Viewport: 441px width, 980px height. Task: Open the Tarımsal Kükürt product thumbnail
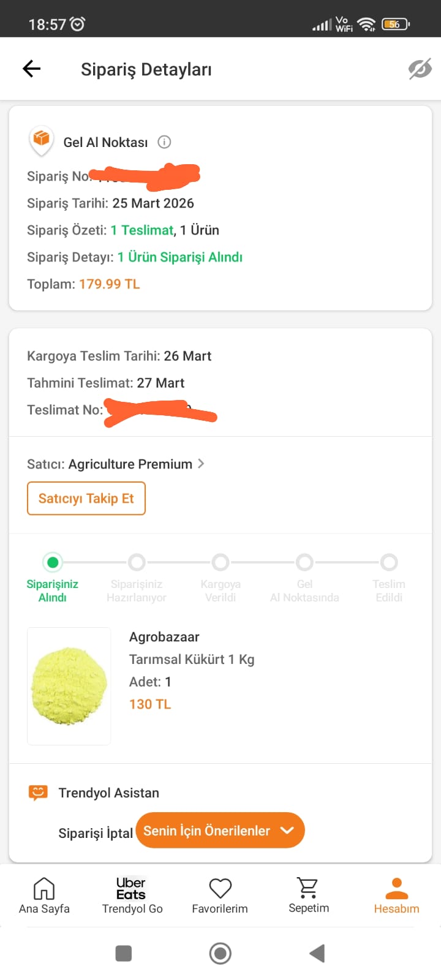pyautogui.click(x=69, y=686)
